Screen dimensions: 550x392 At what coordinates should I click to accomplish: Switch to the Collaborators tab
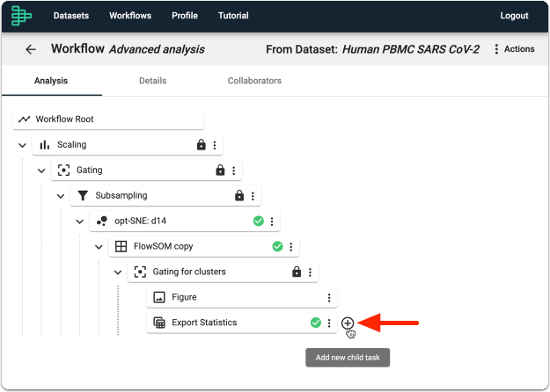coord(254,81)
